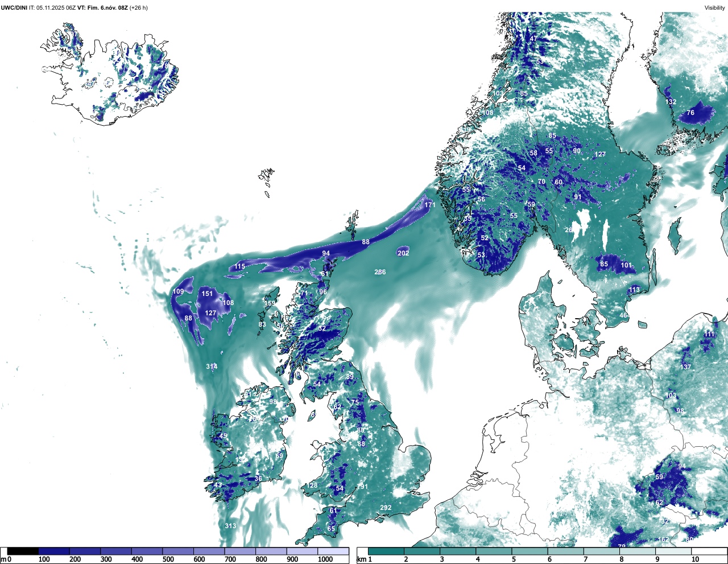Click the 1–2 km dark teal legend swatch
This screenshot has width=728, height=564.
point(386,551)
